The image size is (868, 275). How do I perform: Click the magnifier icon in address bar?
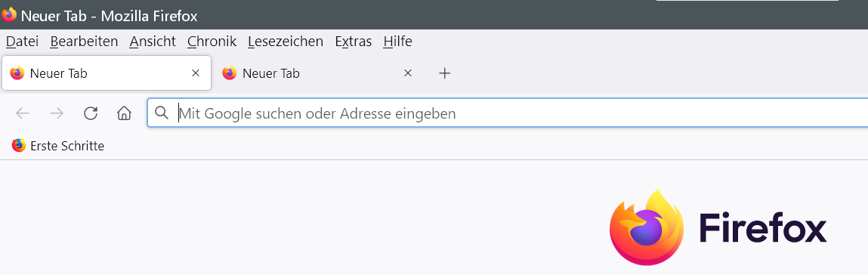click(x=161, y=113)
